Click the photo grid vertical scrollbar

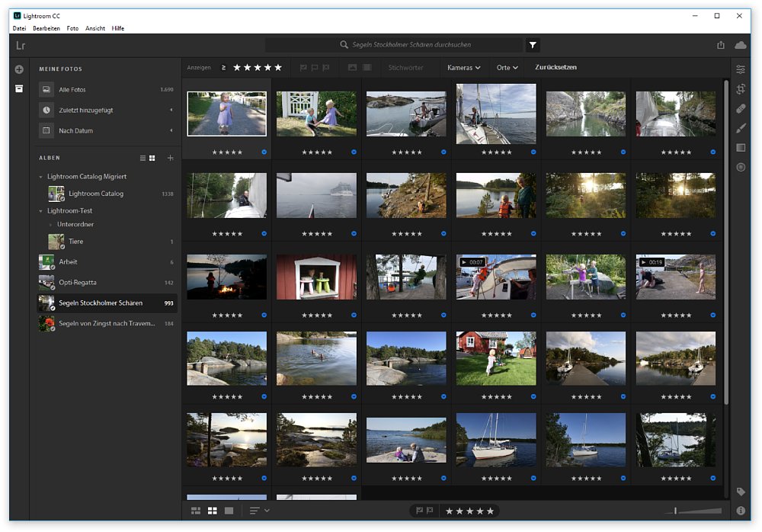click(x=726, y=242)
